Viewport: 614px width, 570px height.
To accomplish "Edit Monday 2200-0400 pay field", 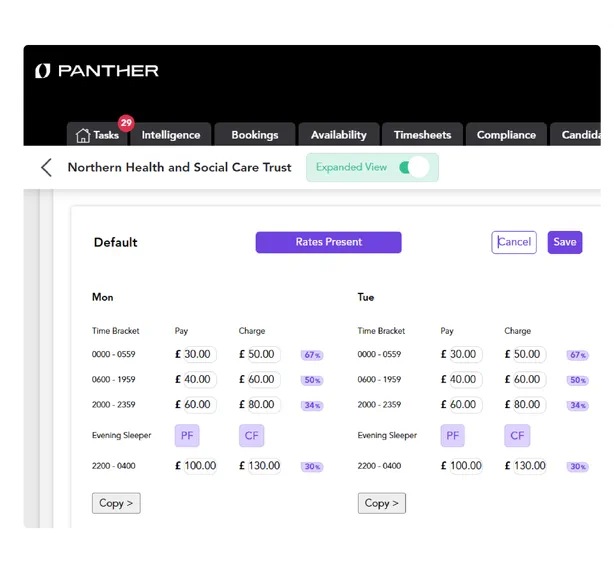I will click(200, 466).
